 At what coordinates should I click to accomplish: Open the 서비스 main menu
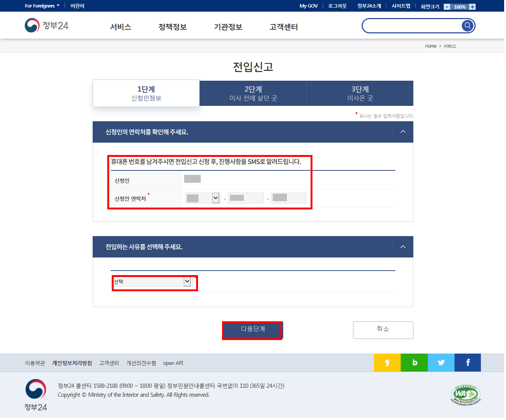click(120, 27)
